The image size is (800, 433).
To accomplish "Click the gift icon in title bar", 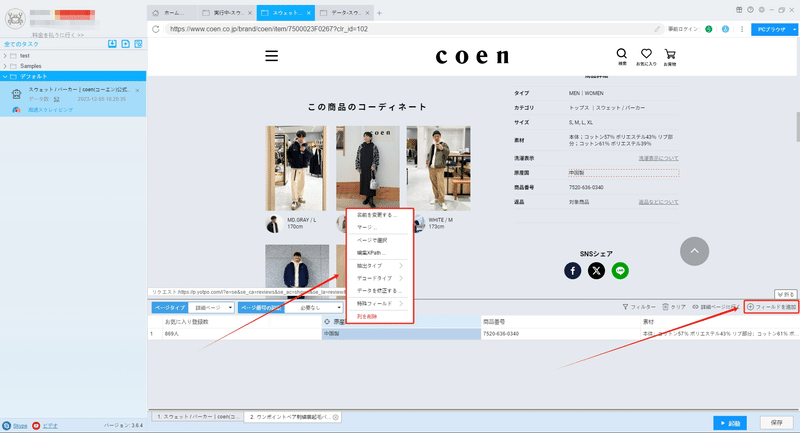I will pyautogui.click(x=739, y=10).
